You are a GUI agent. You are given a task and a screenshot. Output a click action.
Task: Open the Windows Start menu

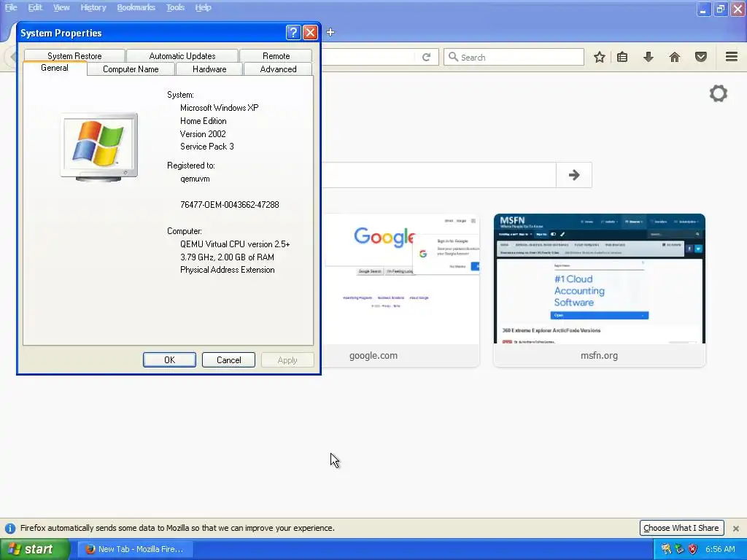[x=34, y=549]
